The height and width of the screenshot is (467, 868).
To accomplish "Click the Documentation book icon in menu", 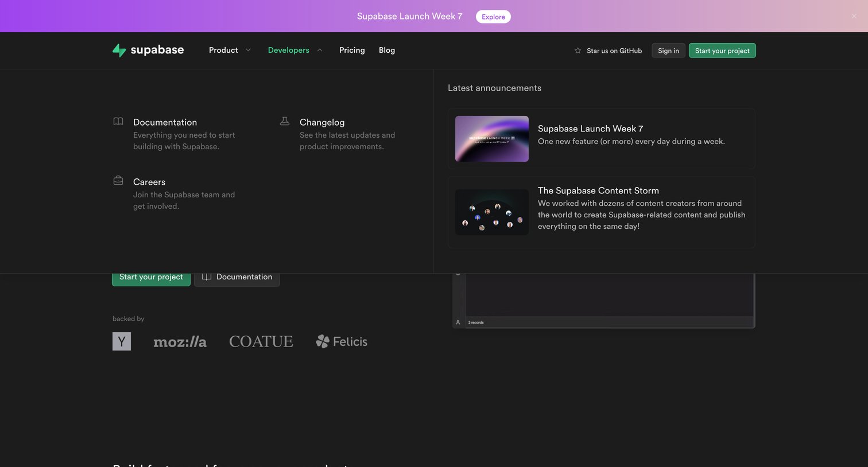I will coord(118,121).
